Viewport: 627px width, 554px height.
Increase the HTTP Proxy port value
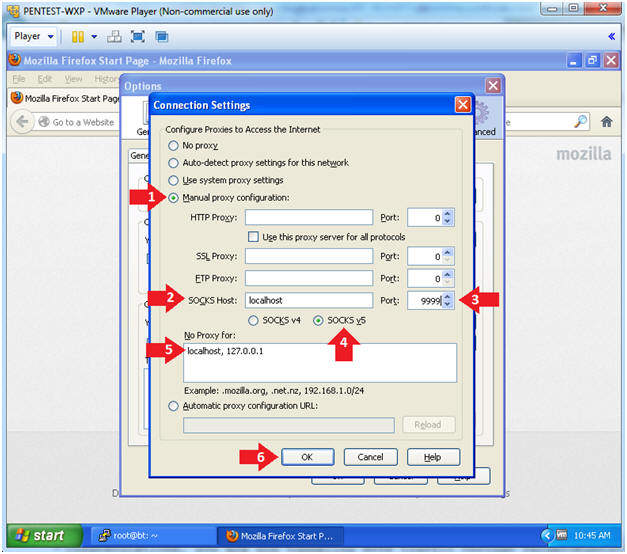click(x=448, y=214)
